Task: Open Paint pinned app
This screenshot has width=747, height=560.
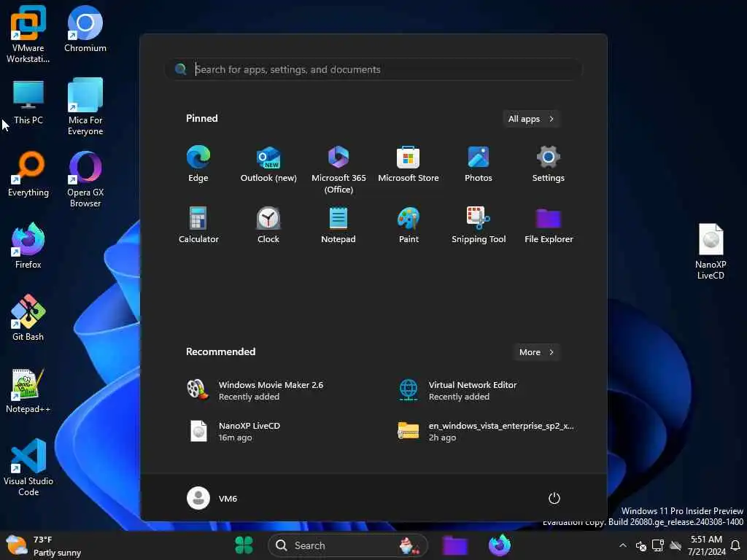Action: pyautogui.click(x=409, y=225)
